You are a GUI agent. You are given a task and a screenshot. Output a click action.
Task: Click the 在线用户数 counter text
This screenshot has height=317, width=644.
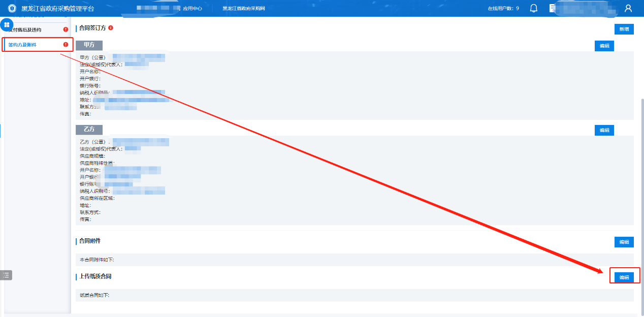pyautogui.click(x=503, y=9)
